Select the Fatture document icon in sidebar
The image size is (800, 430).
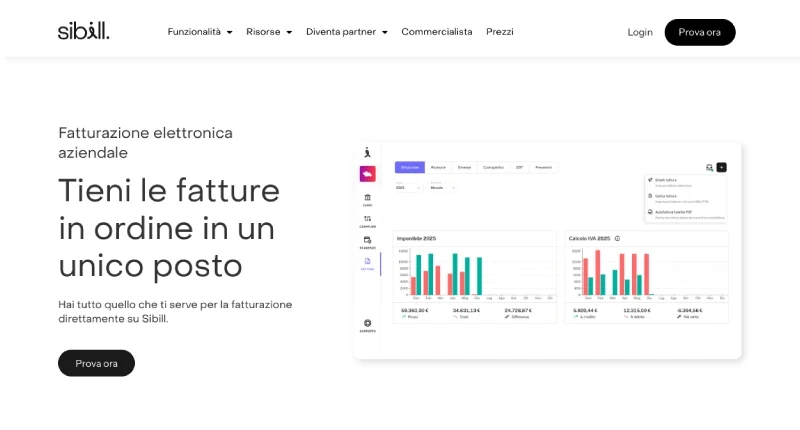pyautogui.click(x=368, y=263)
